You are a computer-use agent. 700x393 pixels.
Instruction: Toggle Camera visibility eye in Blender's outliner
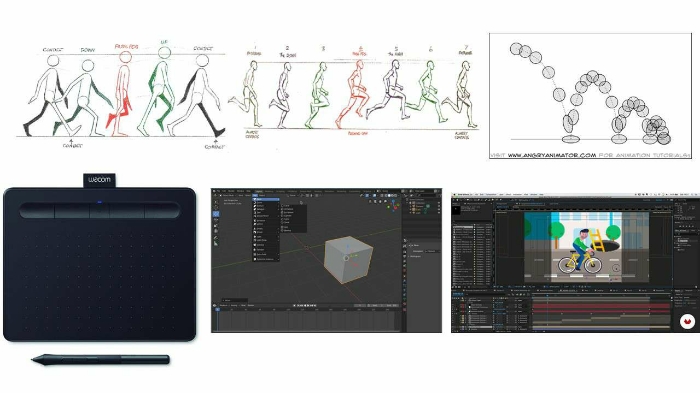439,206
